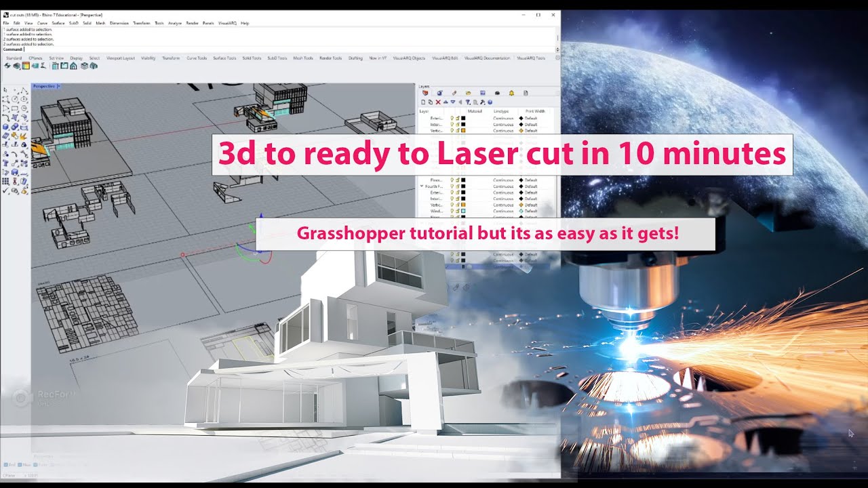The width and height of the screenshot is (868, 488).
Task: Choose the Rectangle tool in left toolbar
Action: (15, 108)
